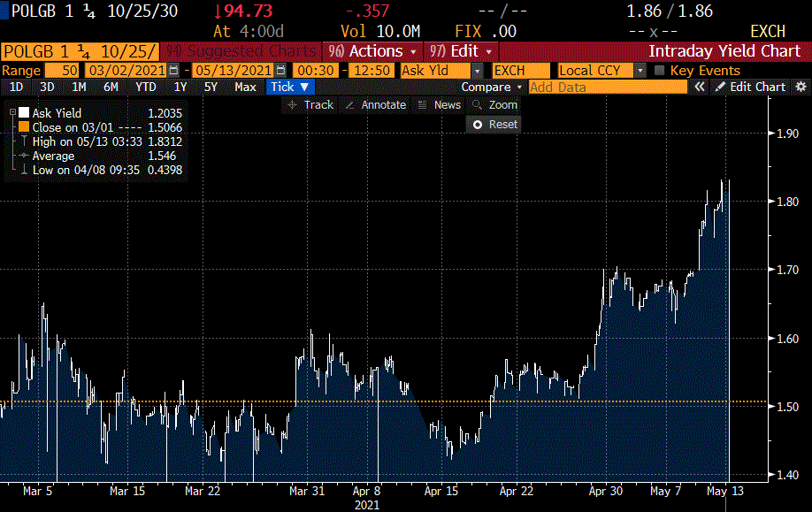Toggle the Key Events checkbox
812x512 pixels.
point(659,70)
